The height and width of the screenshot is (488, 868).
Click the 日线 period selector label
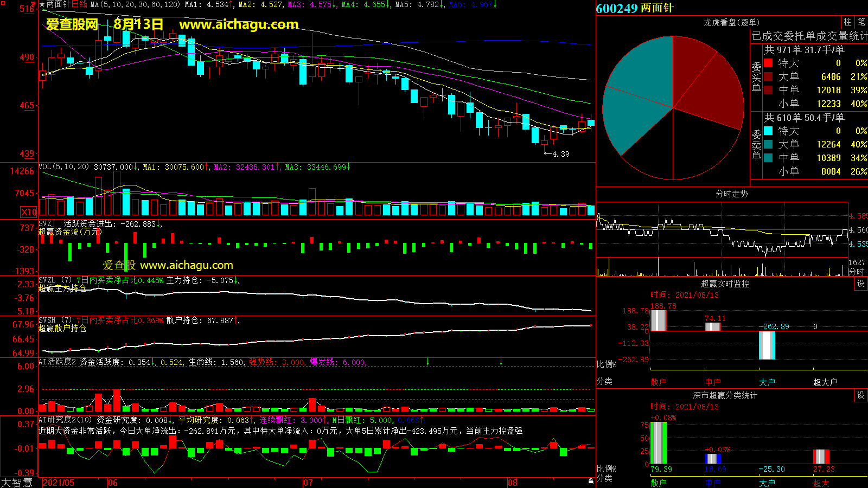(79, 4)
